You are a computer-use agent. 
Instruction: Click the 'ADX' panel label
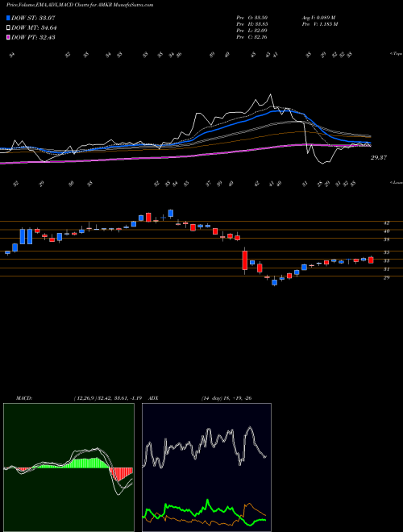pyautogui.click(x=154, y=397)
